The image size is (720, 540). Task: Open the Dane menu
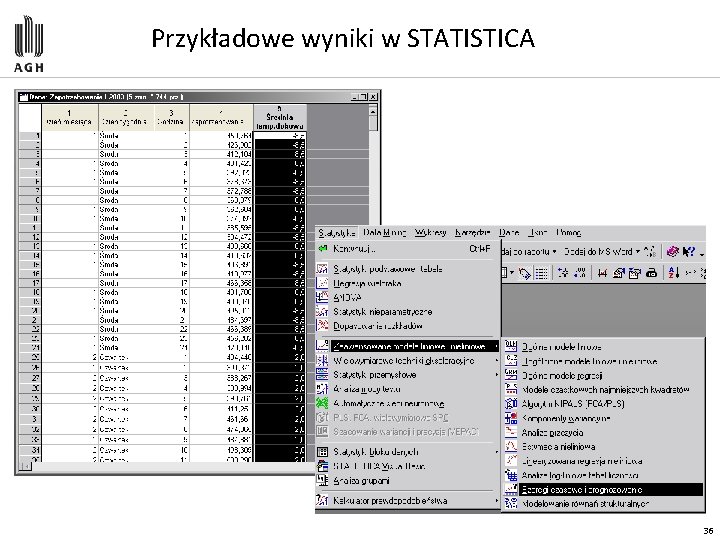tap(509, 233)
